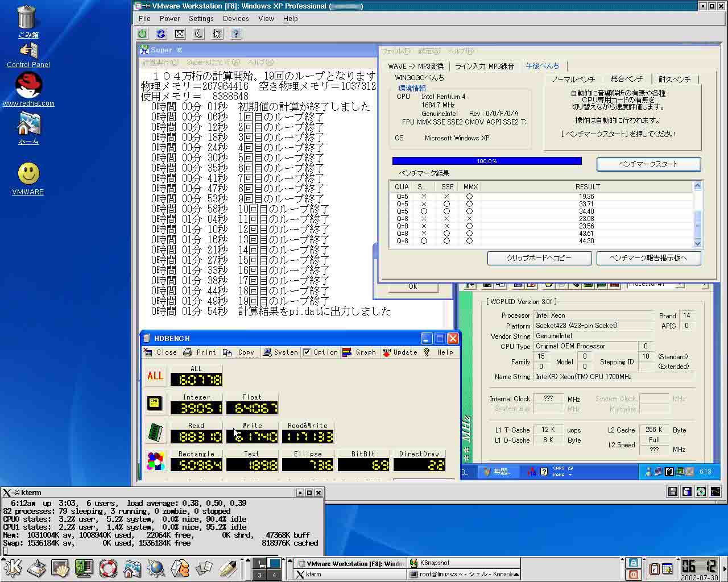The height and width of the screenshot is (582, 728).
Task: Click the ベンチマークスタート button
Action: click(648, 164)
